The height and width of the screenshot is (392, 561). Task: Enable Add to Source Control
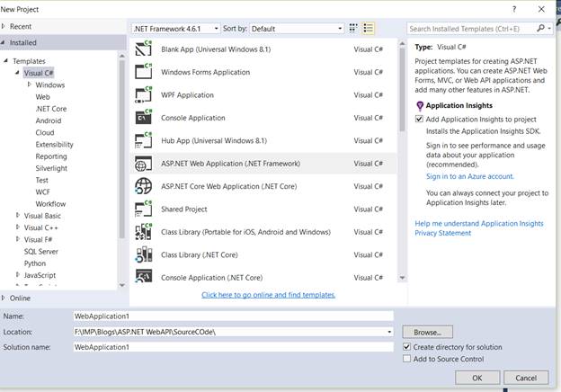coord(406,359)
